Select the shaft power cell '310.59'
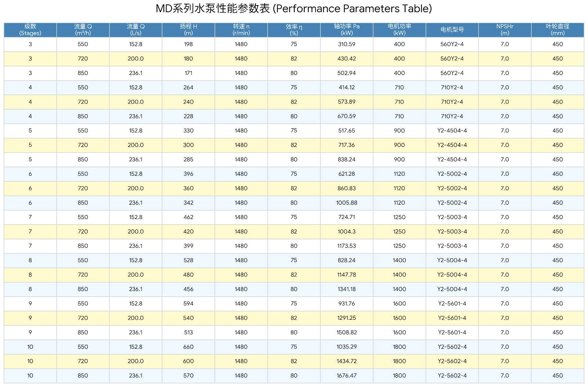The image size is (588, 387). click(x=347, y=44)
